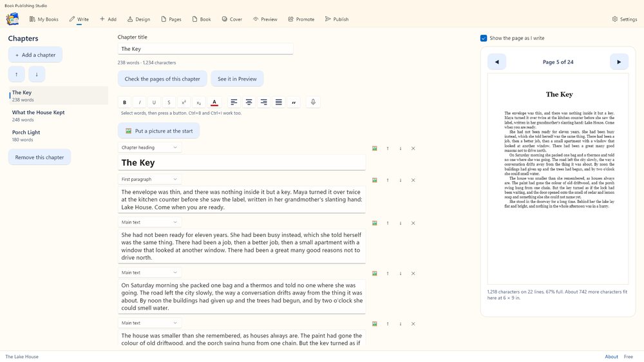Select 'What the House Kept' chapter
The width and height of the screenshot is (644, 362).
(59, 116)
